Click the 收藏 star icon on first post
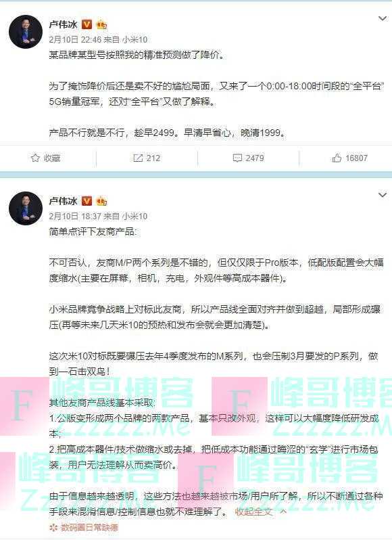Screen dimensions: 392x540 [x=35, y=158]
